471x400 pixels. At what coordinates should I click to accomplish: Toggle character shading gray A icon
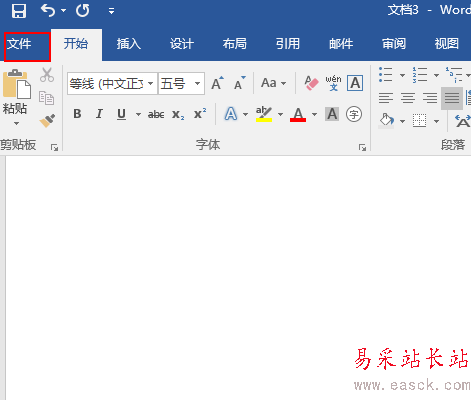[332, 114]
